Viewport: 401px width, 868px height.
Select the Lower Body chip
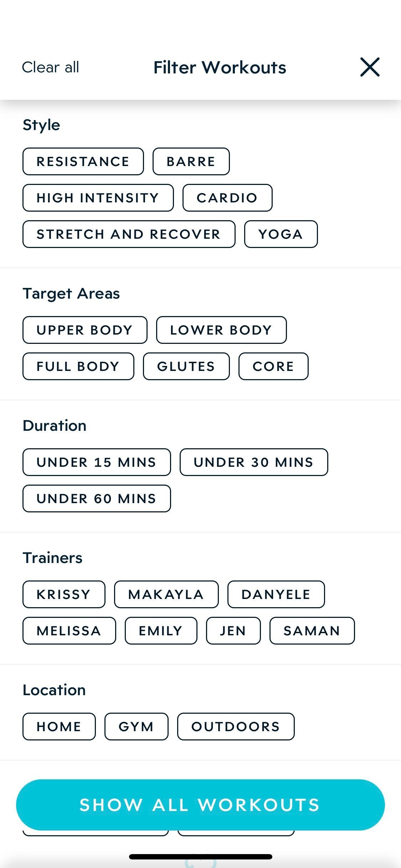tap(221, 330)
